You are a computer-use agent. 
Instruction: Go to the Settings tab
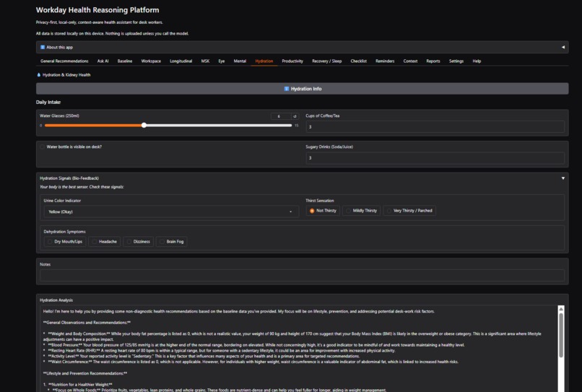tap(456, 61)
